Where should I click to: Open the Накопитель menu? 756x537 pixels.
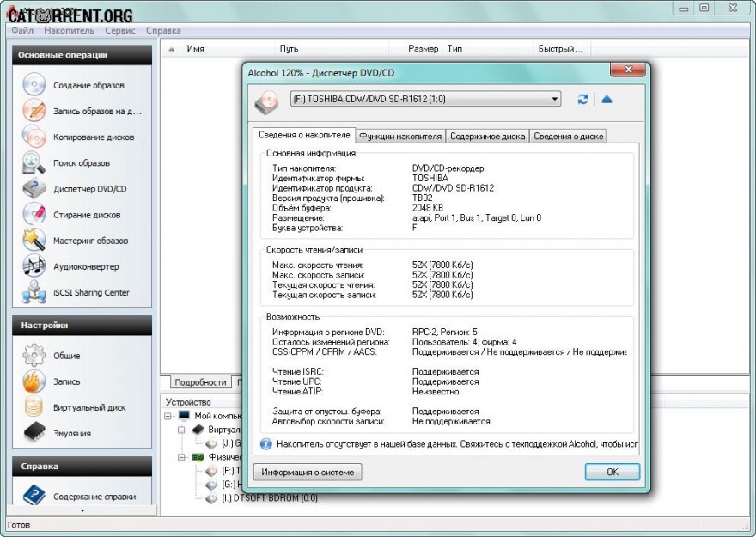point(70,30)
